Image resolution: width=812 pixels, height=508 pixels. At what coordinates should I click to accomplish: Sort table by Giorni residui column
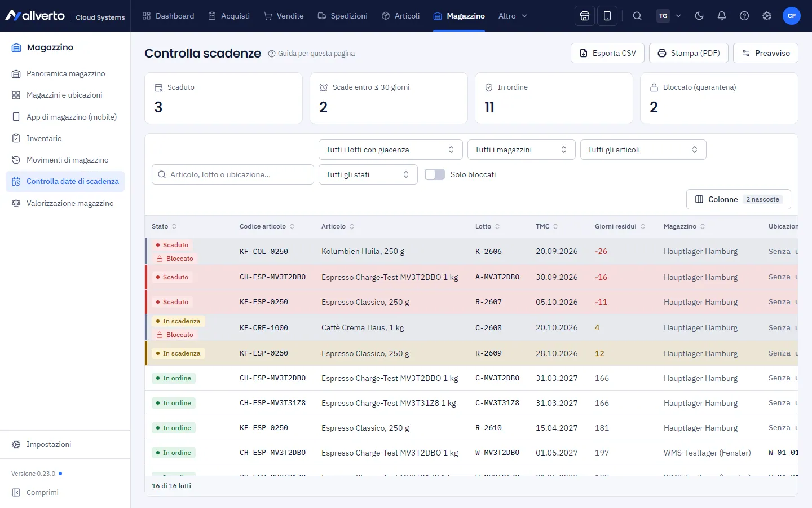620,226
